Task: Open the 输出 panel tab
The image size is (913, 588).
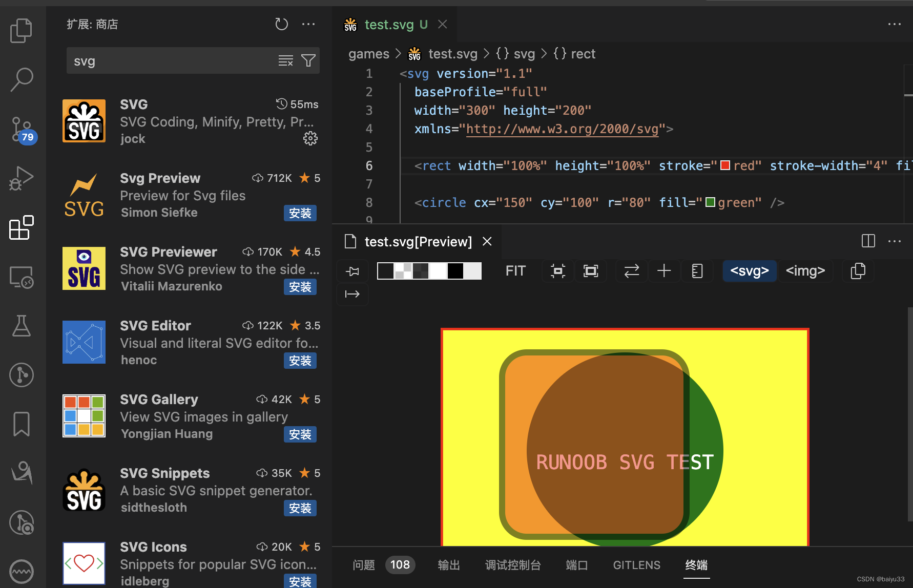Action: 449,565
